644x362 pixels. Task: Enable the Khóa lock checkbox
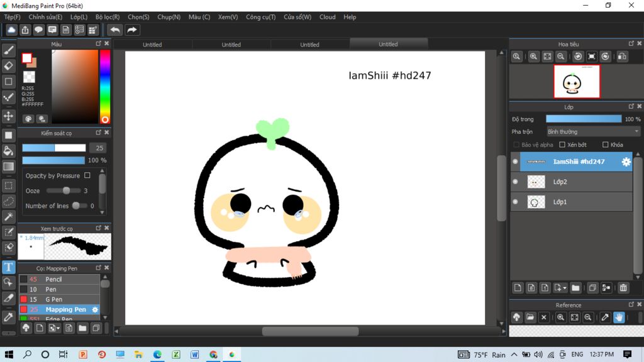coord(606,145)
